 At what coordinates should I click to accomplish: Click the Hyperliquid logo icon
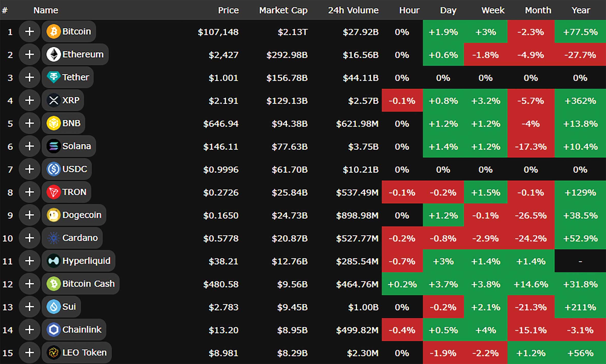53,261
